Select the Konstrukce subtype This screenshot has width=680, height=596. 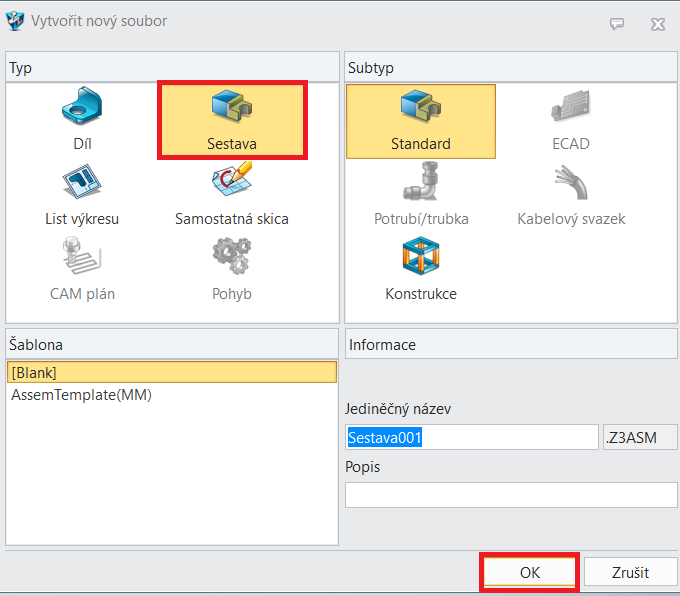pyautogui.click(x=421, y=270)
